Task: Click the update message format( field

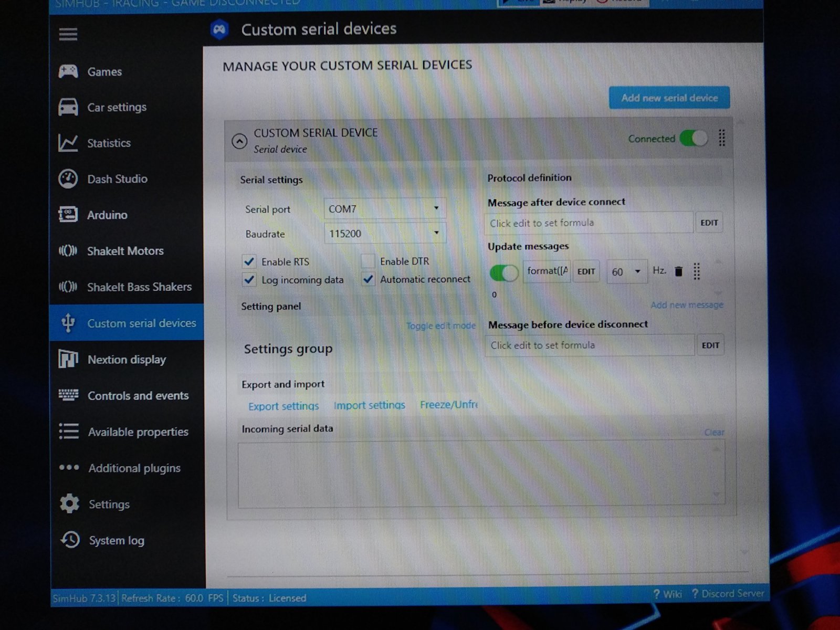Action: pos(547,271)
